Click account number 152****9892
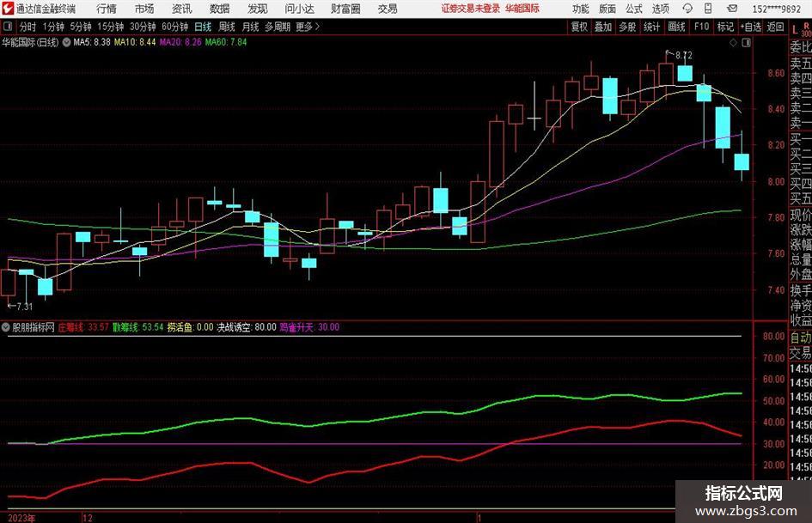 tap(776, 9)
